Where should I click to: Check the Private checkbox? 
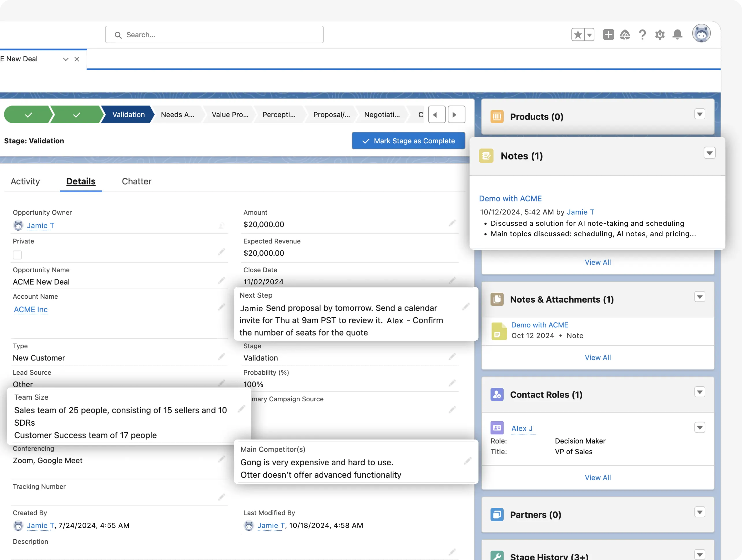coord(17,255)
